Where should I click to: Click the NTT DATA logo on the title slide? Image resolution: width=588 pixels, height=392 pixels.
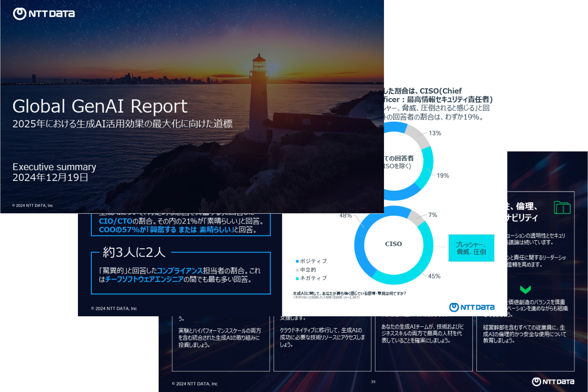(x=44, y=14)
